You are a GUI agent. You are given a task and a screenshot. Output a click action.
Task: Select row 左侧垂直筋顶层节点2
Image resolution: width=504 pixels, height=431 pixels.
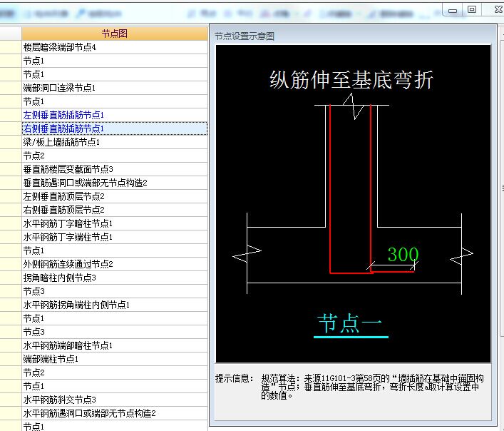(x=115, y=196)
